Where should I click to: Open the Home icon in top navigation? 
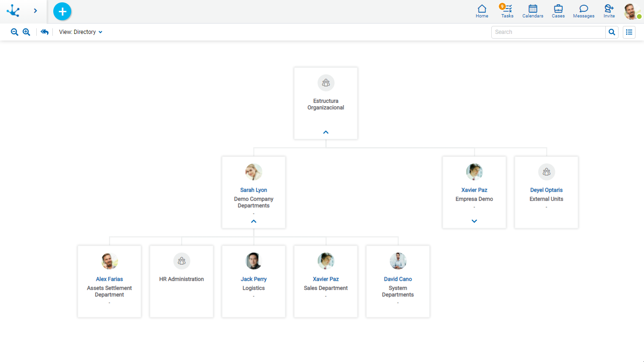482,11
